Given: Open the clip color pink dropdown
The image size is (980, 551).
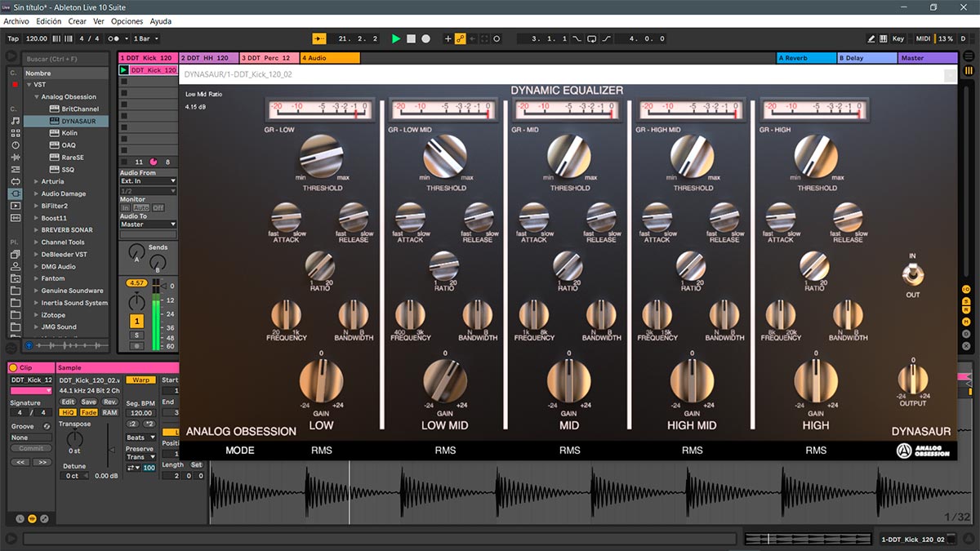Looking at the screenshot, I should point(31,391).
